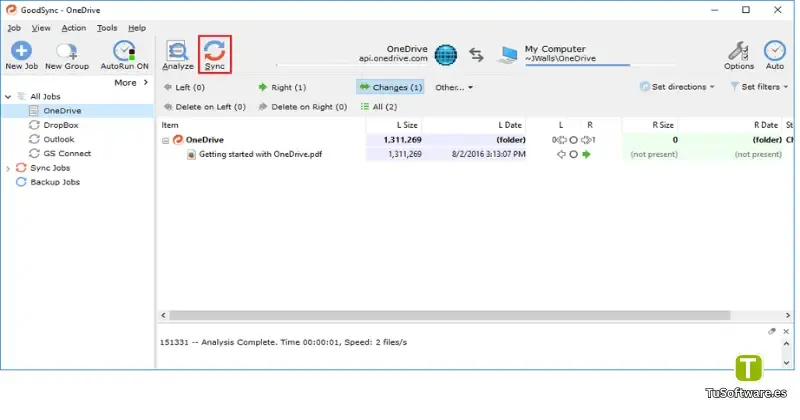Show Delete on Left (0) items

(205, 107)
